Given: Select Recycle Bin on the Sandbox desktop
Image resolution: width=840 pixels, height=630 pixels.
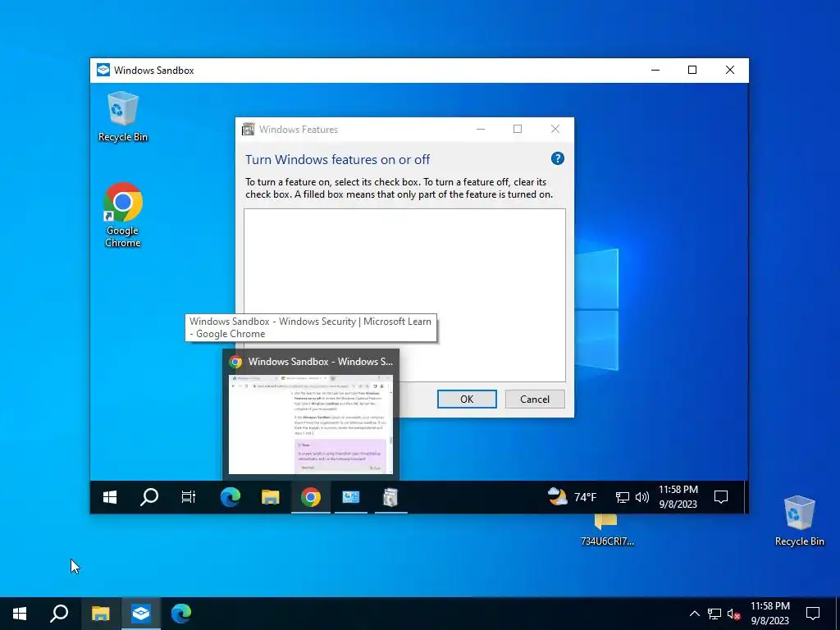Looking at the screenshot, I should [123, 116].
